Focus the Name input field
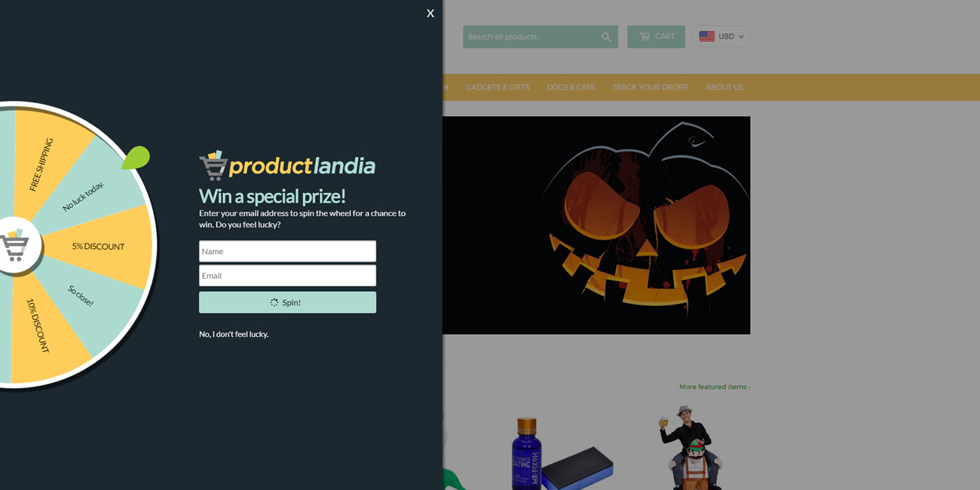This screenshot has width=980, height=490. (287, 251)
